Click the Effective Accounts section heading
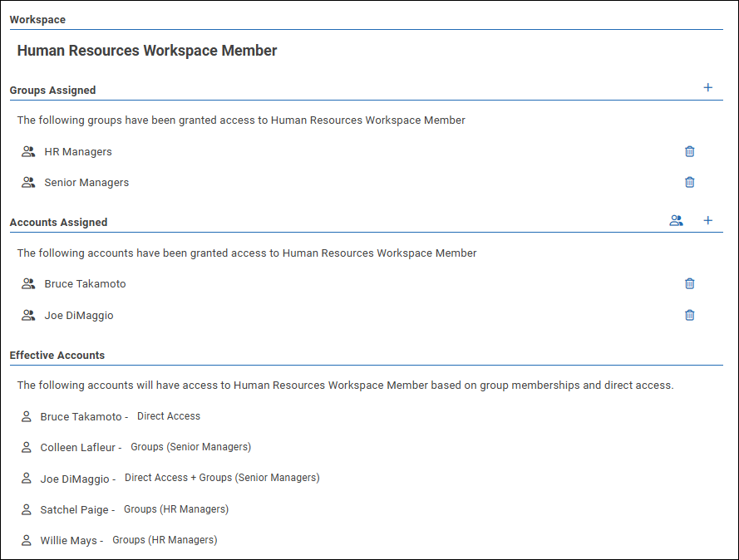 tap(57, 355)
